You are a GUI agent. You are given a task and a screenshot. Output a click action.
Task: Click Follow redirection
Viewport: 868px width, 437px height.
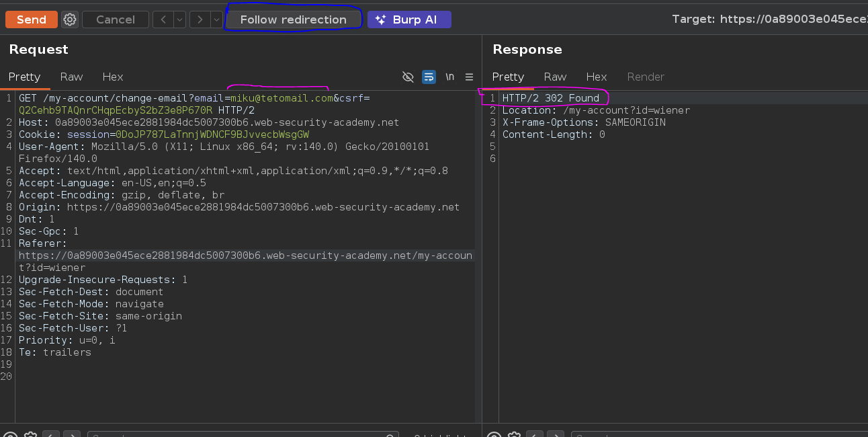tap(294, 19)
